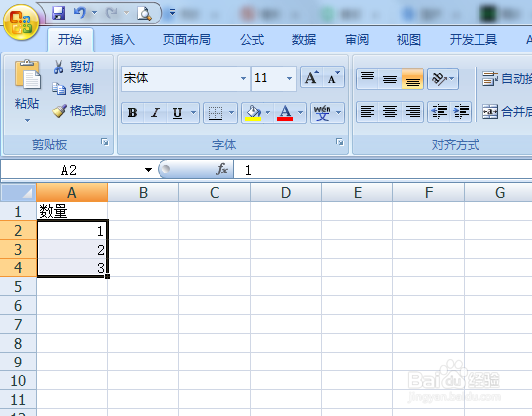This screenshot has width=532, height=416.
Task: Open the 字体 dialog launcher
Action: click(x=339, y=142)
